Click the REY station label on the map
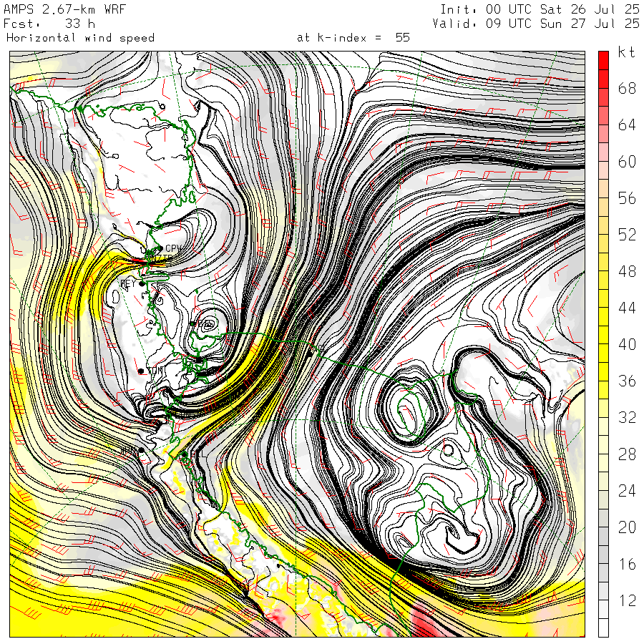 point(129,283)
